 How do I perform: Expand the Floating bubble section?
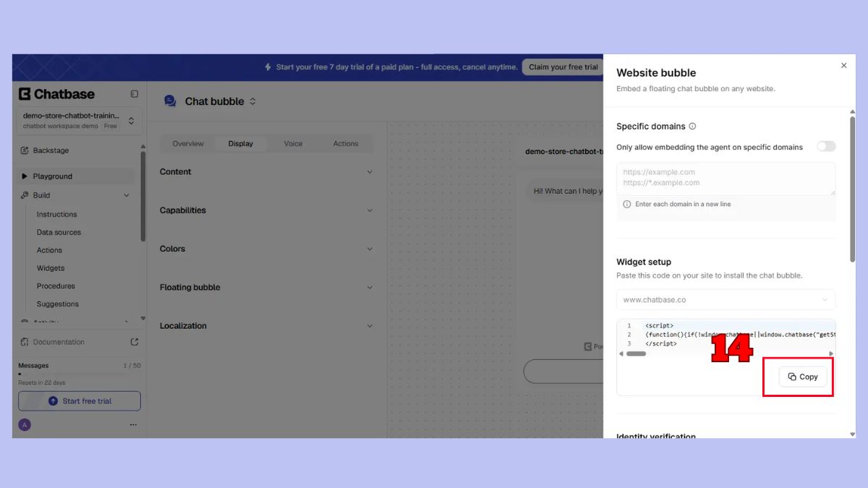click(x=266, y=287)
